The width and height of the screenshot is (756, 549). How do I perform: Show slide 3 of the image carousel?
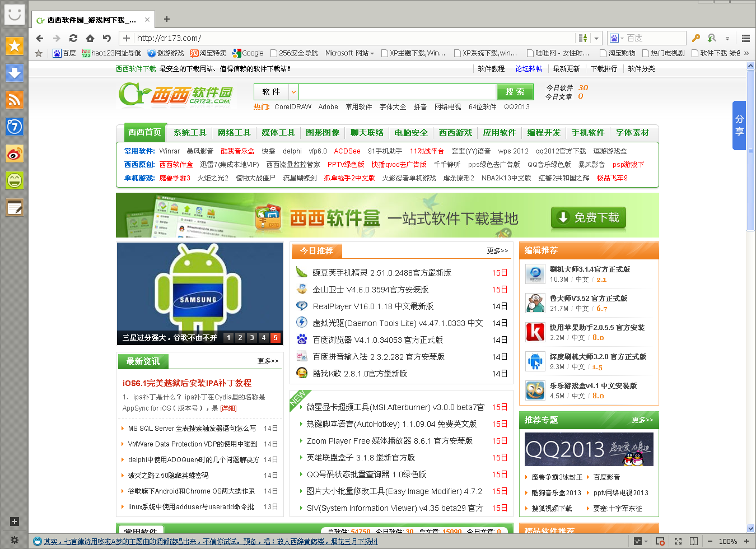252,338
